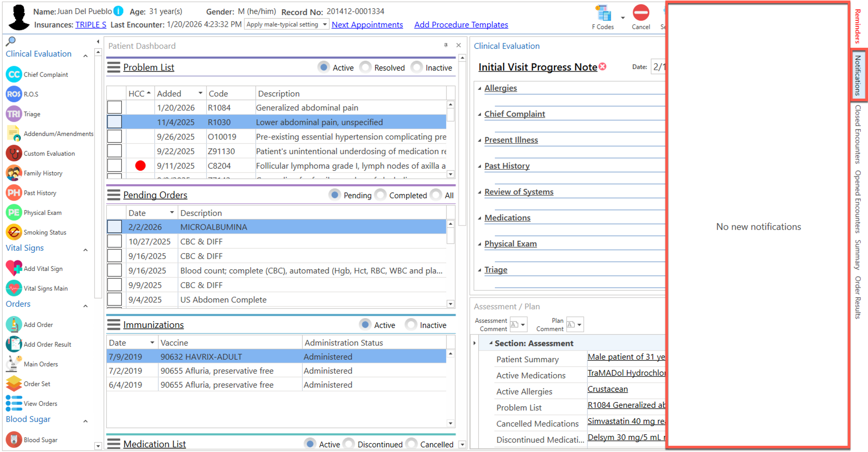Select Completed radio in Pending Orders

380,195
